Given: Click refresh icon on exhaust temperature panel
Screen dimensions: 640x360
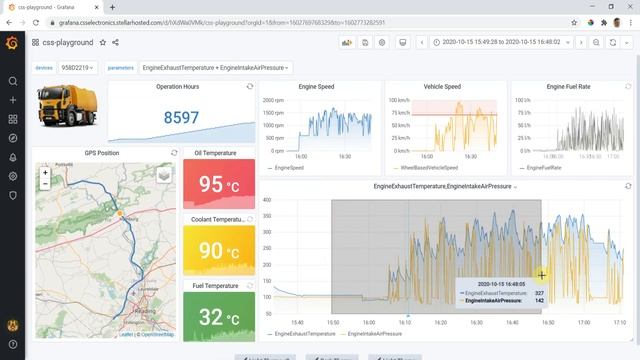Looking at the screenshot, I should point(628,186).
